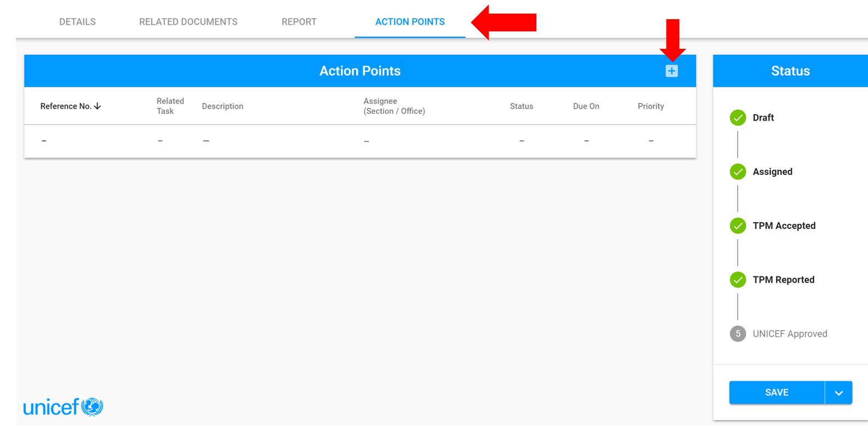Click the Draft status green checkmark

point(738,117)
